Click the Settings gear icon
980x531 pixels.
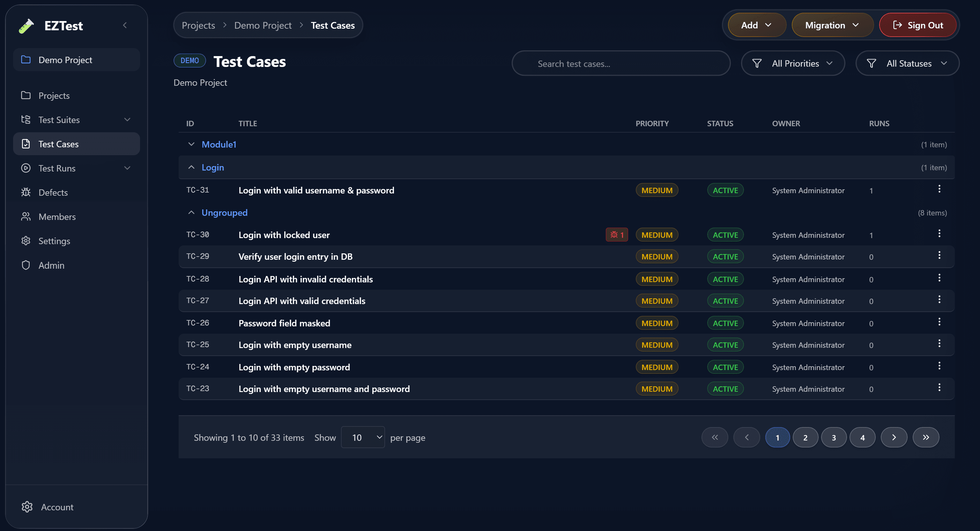pos(26,241)
